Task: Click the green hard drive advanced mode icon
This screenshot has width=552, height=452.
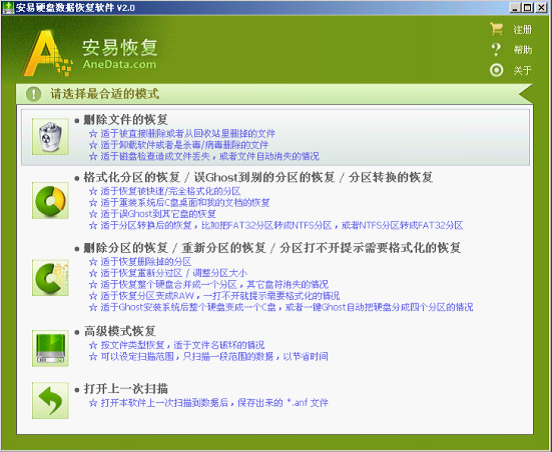Action: pos(50,348)
